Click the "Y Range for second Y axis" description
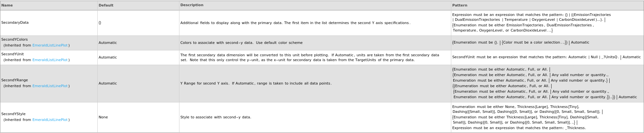The height and width of the screenshot is (133, 644). pos(256,84)
